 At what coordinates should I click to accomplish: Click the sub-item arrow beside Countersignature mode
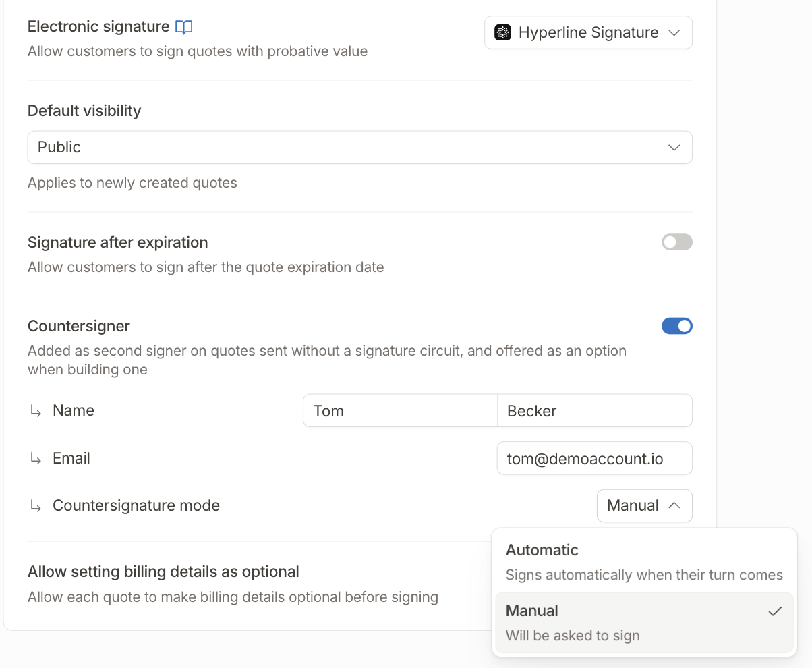pos(36,505)
